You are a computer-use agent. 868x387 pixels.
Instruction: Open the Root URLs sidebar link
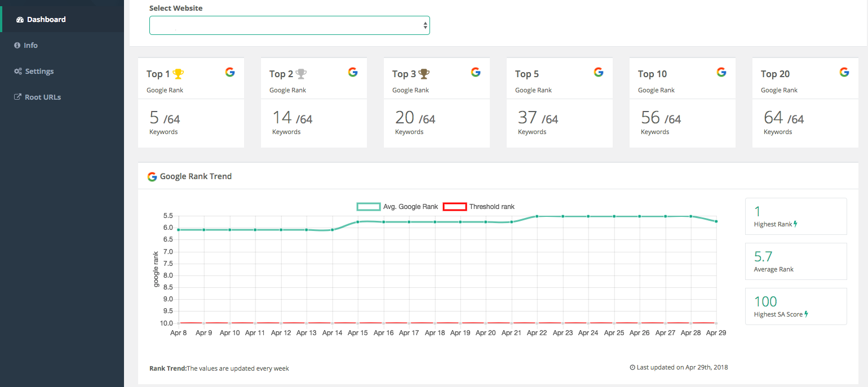click(x=42, y=97)
